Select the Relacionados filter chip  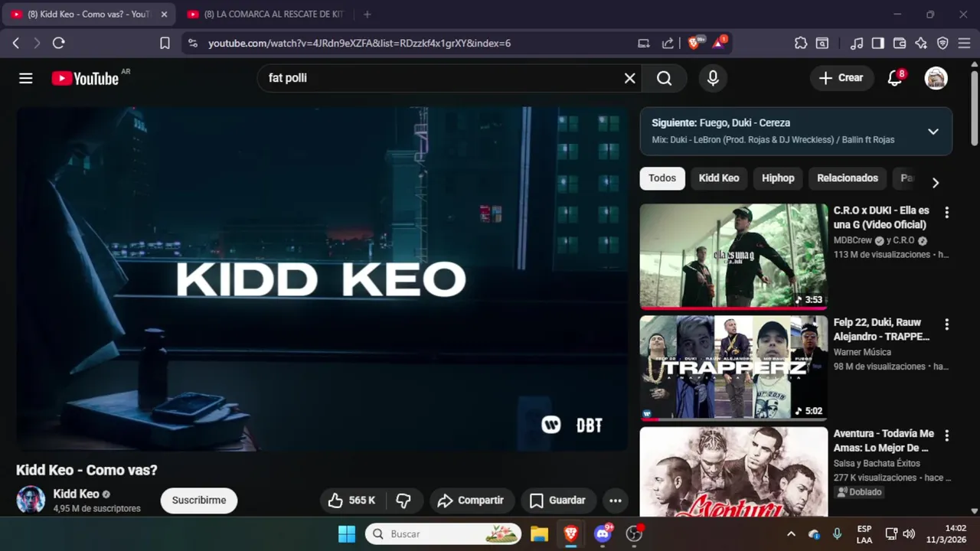[x=848, y=178]
